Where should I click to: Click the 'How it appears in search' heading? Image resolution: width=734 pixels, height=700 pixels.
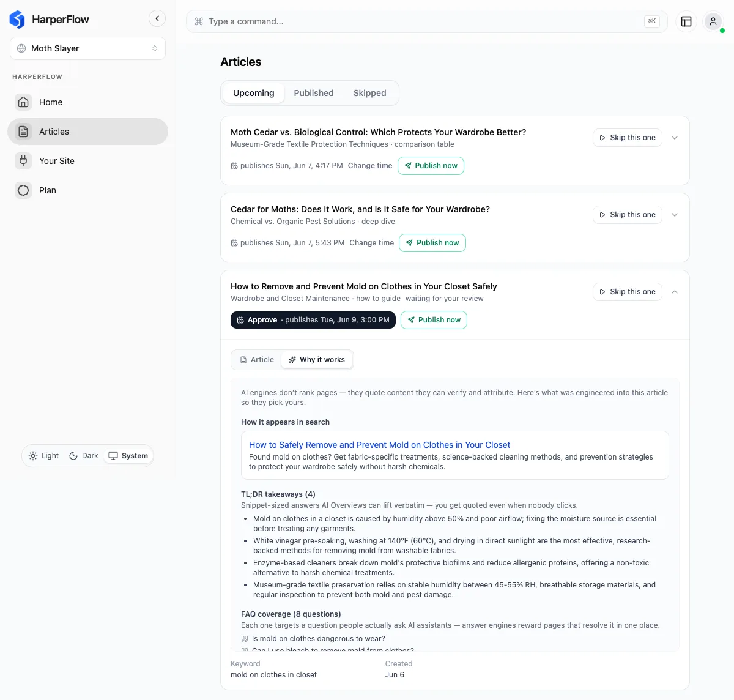(285, 422)
